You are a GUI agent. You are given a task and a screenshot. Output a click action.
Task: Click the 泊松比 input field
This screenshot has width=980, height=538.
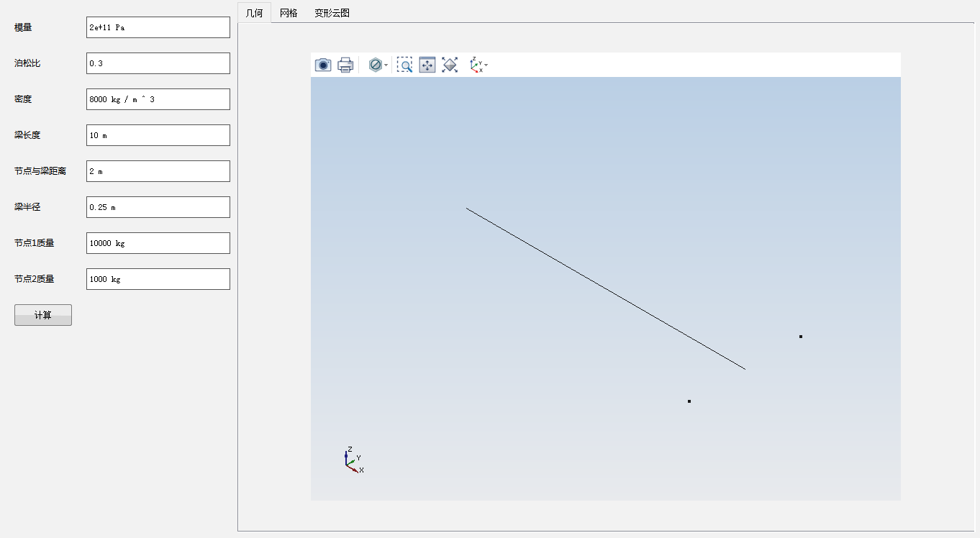[x=158, y=63]
